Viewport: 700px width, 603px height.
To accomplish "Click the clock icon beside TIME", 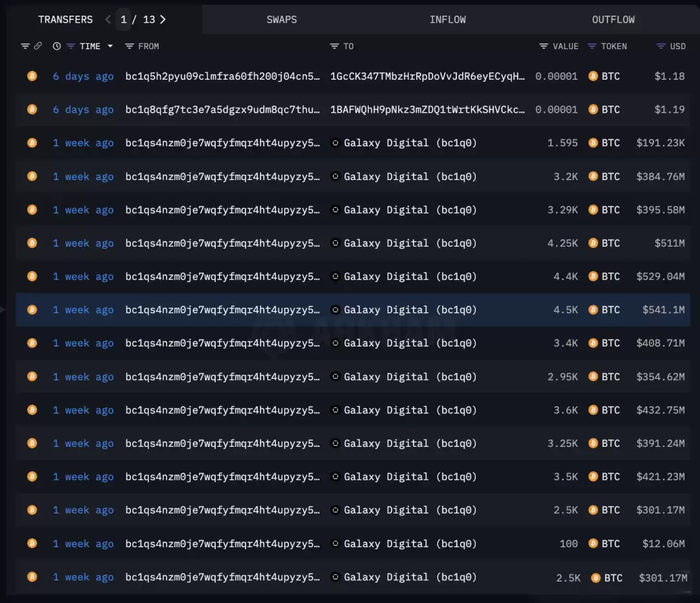I will coord(57,47).
